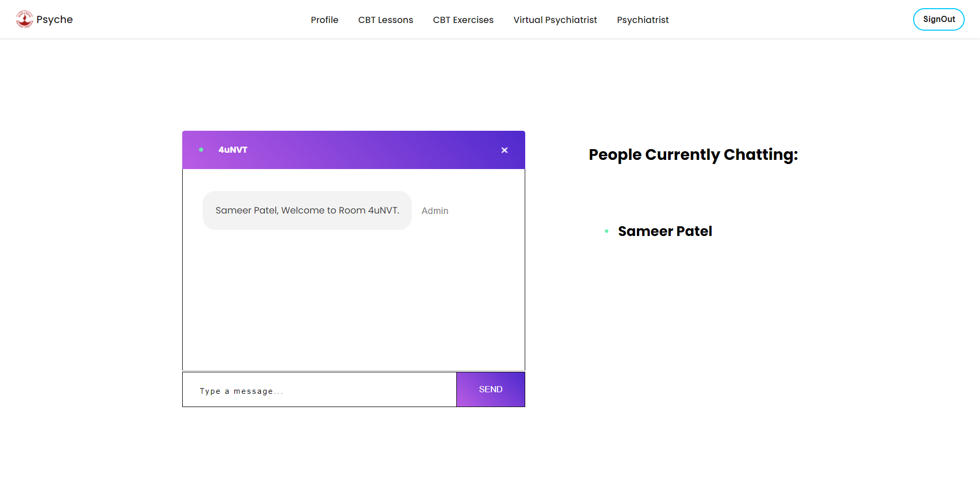Open CBT Exercises section
Image resolution: width=980 pixels, height=499 pixels.
[x=463, y=20]
